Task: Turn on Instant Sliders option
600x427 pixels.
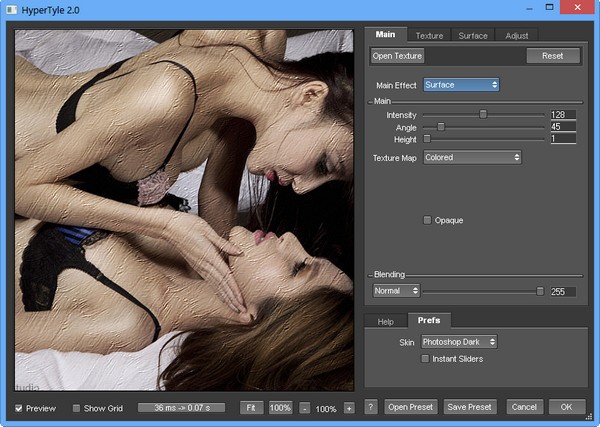Action: click(425, 359)
